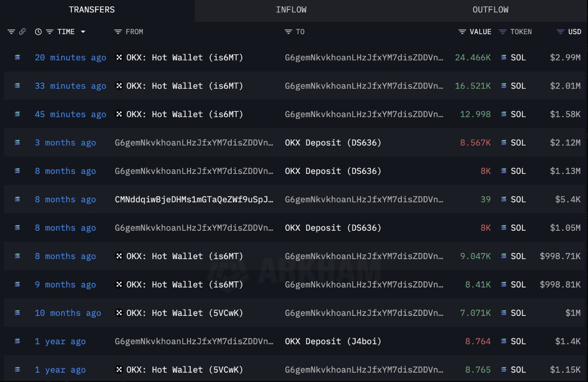Open OKX: Hot Wallet (5VCwK) in 10 months row
This screenshot has height=382, width=588.
click(185, 313)
